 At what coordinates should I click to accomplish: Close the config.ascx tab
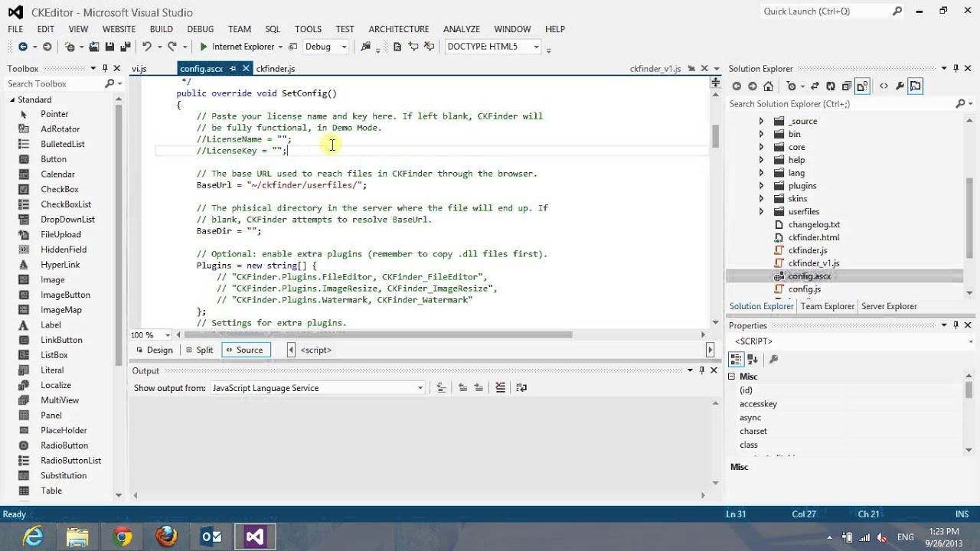click(x=246, y=68)
